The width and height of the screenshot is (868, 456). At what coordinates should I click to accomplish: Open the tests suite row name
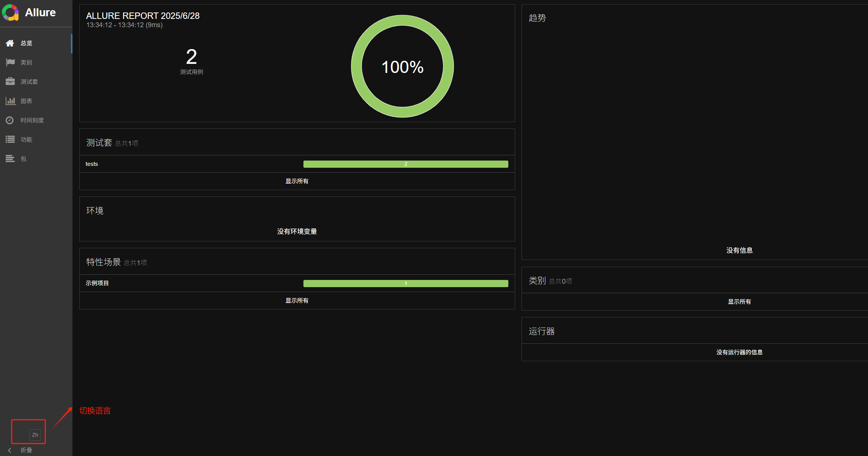coord(92,164)
